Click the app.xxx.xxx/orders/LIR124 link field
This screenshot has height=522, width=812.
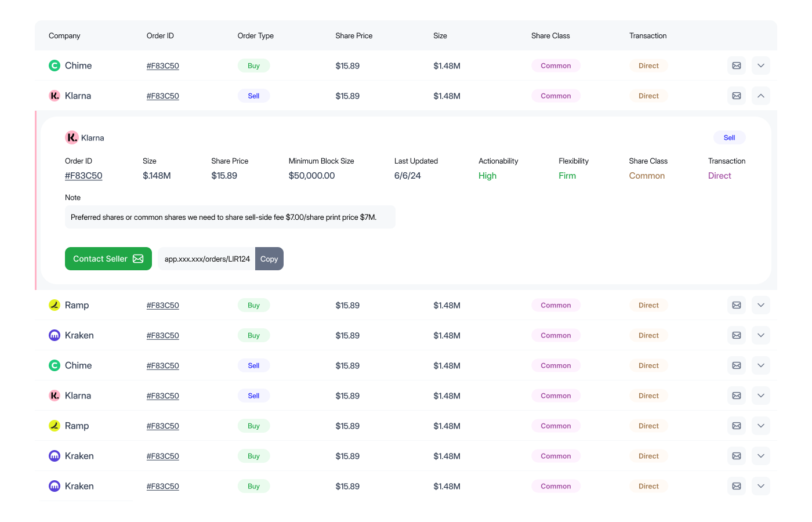click(x=207, y=259)
